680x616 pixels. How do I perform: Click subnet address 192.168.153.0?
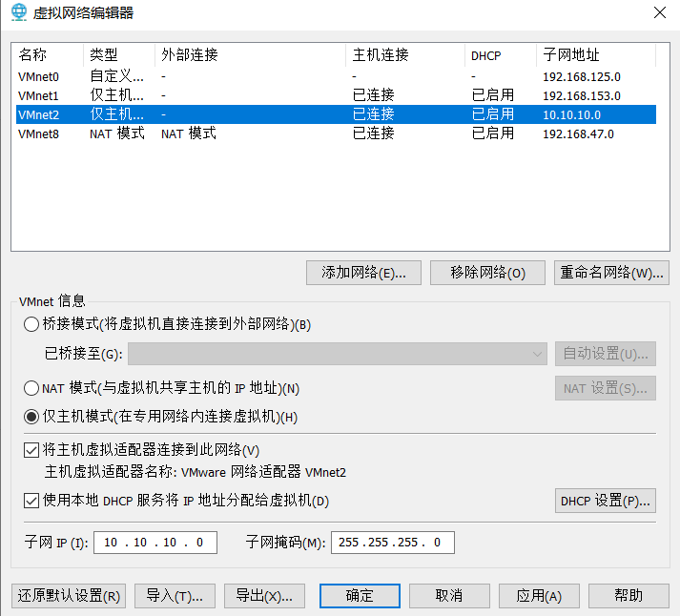tap(582, 95)
